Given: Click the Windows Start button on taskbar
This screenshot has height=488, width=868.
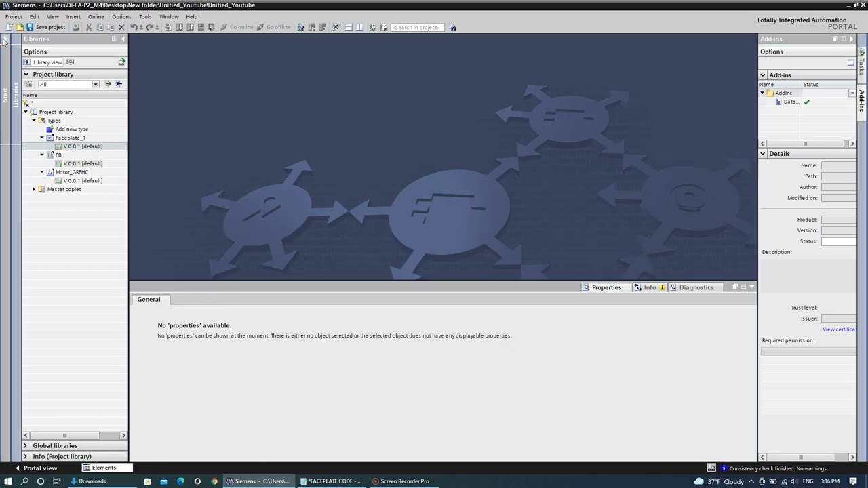Looking at the screenshot, I should (x=8, y=481).
